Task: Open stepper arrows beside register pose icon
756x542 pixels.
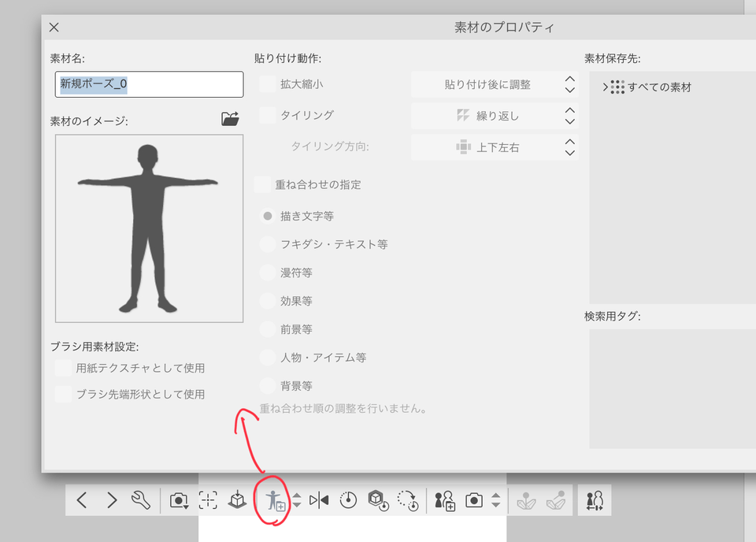Action: pyautogui.click(x=297, y=500)
